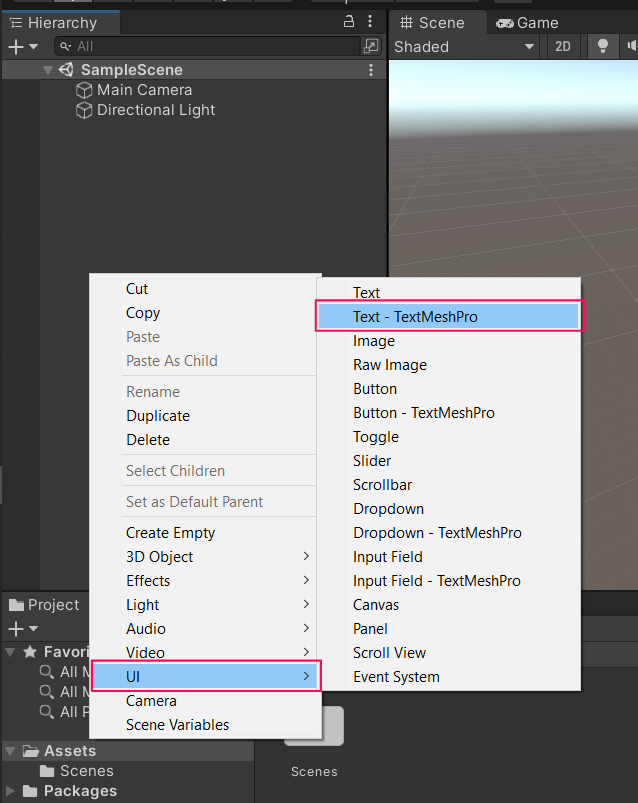Expand the Audio submenu
Screen dimensions: 638x803
[x=203, y=629]
